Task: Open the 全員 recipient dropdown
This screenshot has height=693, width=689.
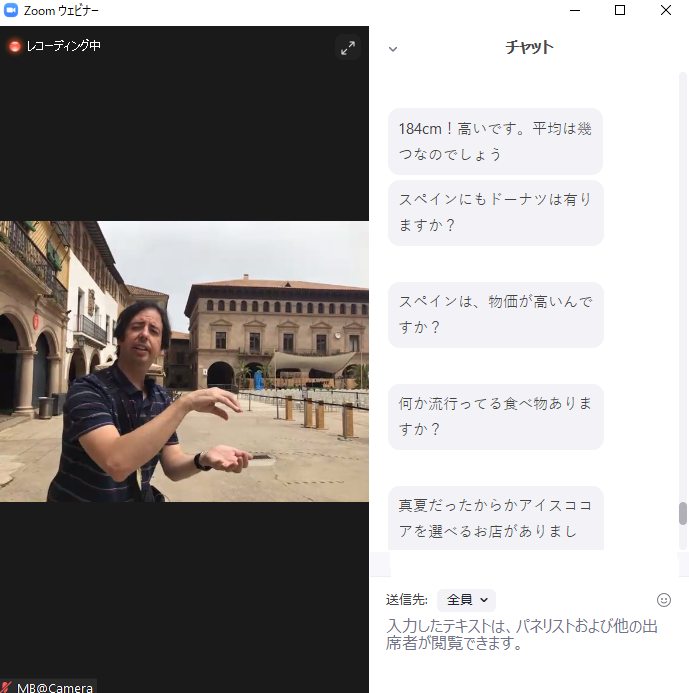Action: click(x=466, y=600)
